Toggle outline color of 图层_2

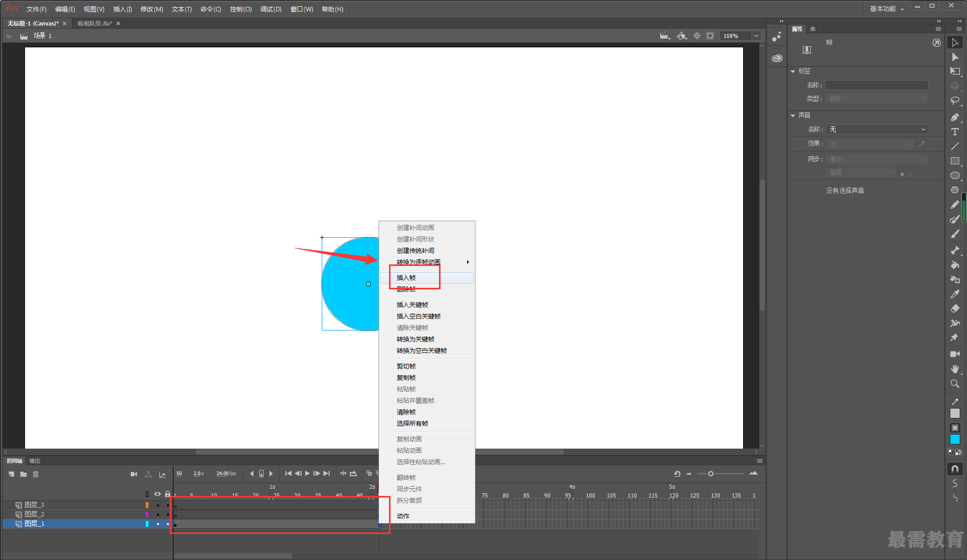(147, 514)
